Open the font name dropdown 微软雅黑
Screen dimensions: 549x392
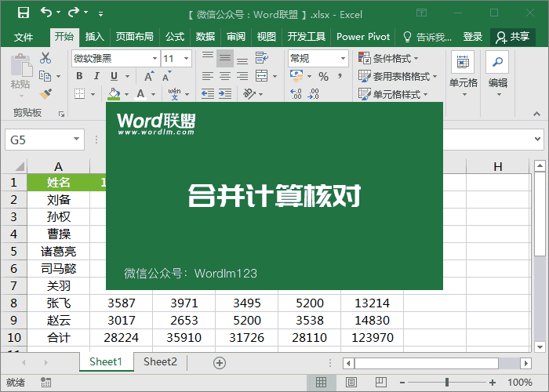155,58
